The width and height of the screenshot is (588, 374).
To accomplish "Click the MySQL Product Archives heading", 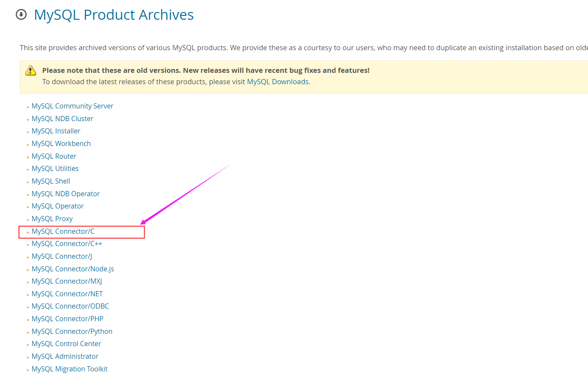I will [x=114, y=15].
